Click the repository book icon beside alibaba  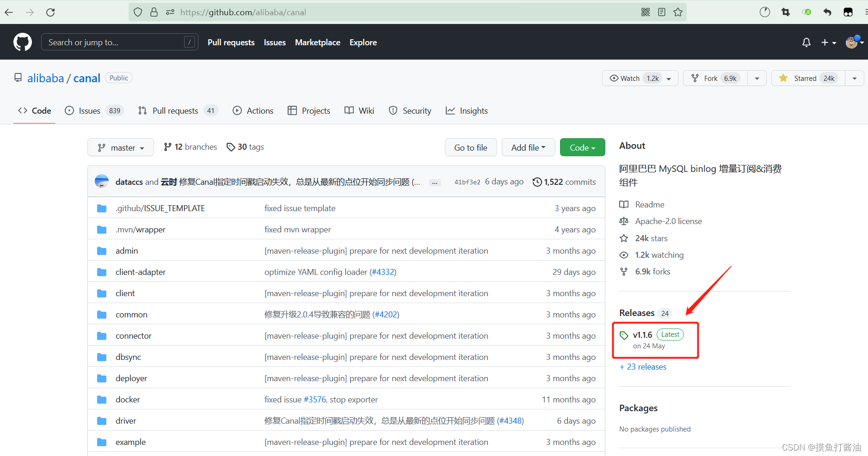tap(18, 78)
